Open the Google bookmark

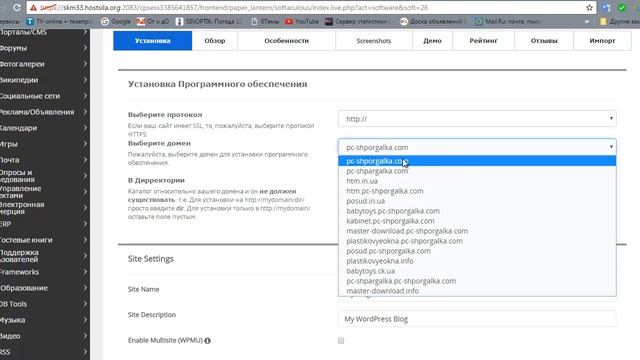116,21
